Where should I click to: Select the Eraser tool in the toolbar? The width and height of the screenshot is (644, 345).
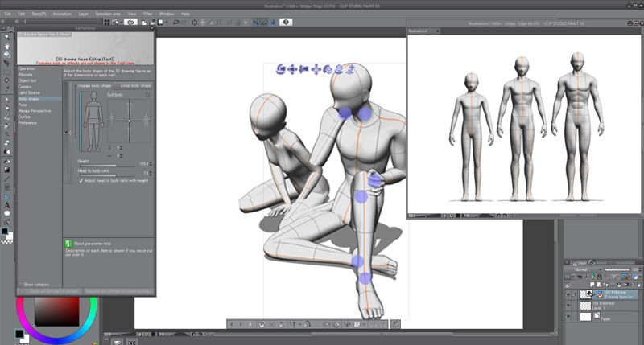[6, 142]
